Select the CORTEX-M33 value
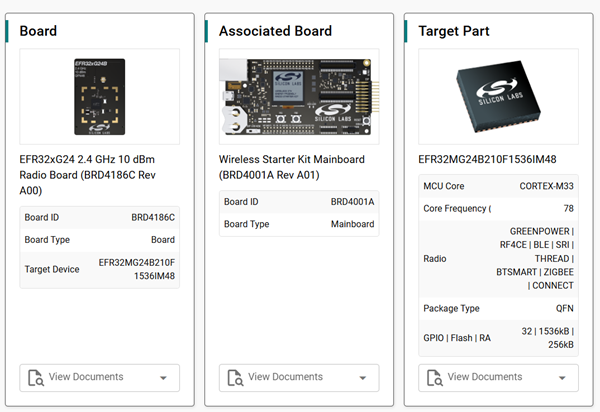This screenshot has width=600, height=412. point(546,186)
